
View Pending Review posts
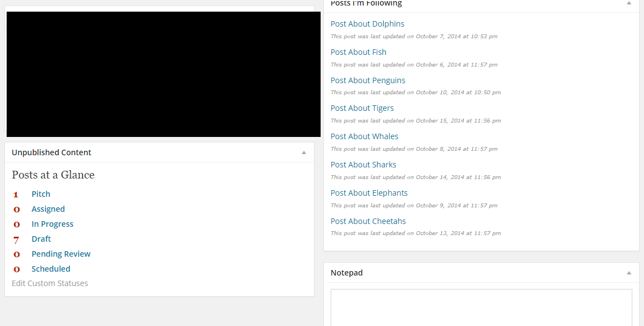click(61, 254)
